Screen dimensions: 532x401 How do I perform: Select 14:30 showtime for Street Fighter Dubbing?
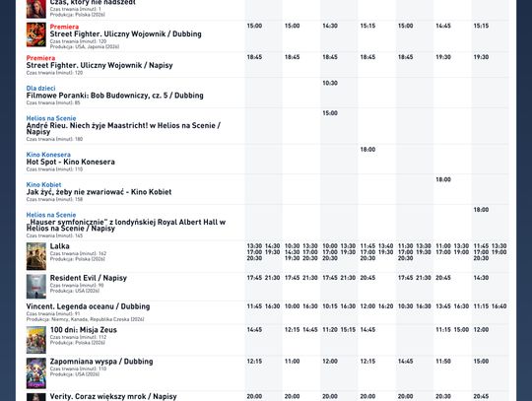tap(330, 26)
